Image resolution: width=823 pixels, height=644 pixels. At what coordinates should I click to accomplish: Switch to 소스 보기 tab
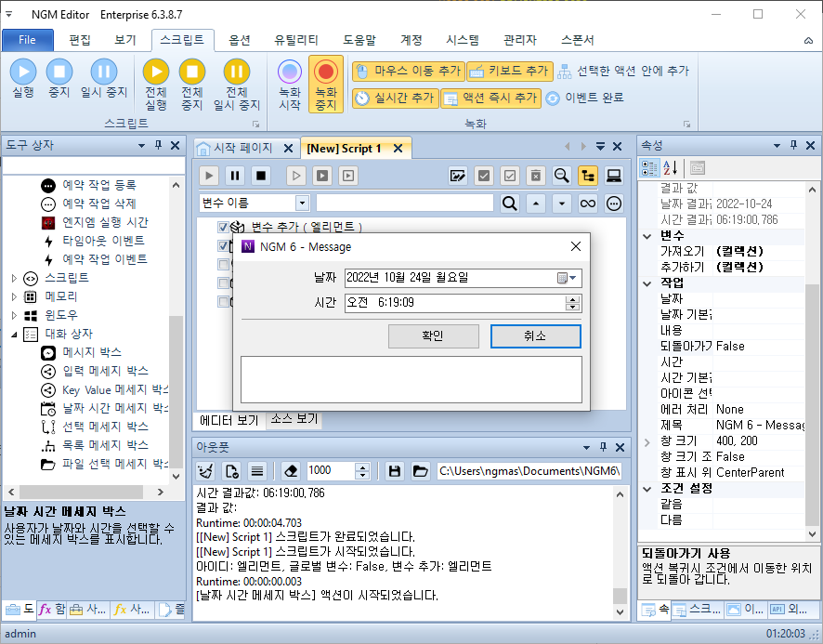294,419
